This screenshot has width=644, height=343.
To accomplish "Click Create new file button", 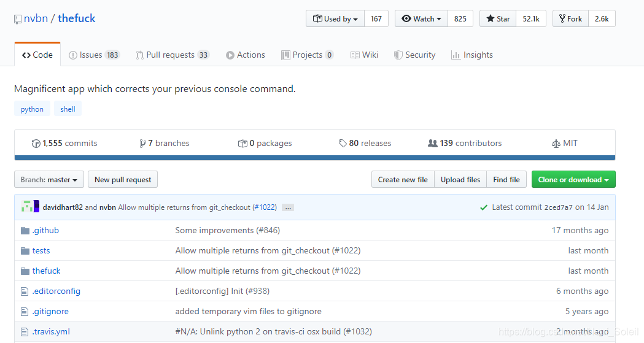I will point(403,179).
